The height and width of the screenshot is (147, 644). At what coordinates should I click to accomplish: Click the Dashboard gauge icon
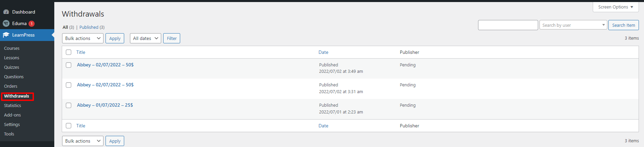6,12
